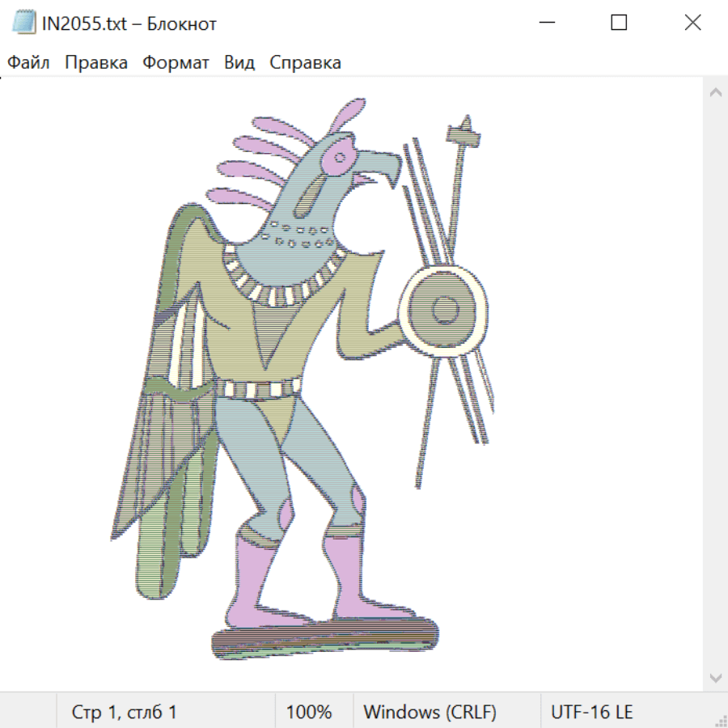This screenshot has height=728, width=728.
Task: Click the 100% zoom level in status bar
Action: coord(309,712)
